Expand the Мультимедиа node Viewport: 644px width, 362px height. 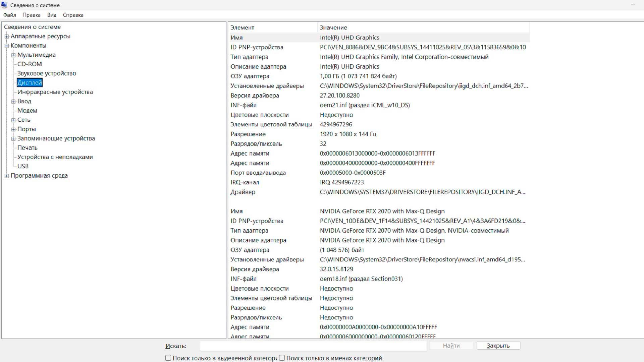point(13,55)
